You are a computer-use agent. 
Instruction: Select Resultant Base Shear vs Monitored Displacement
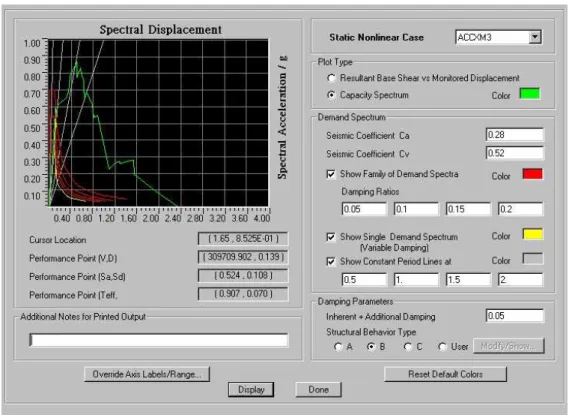331,78
